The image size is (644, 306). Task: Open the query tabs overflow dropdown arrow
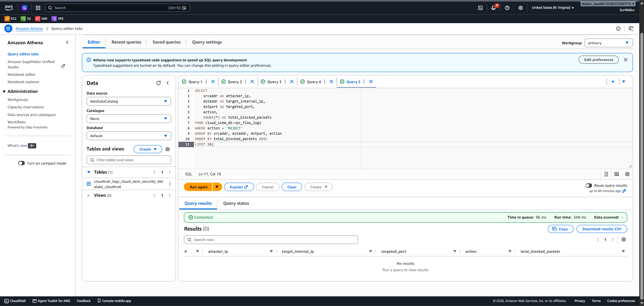(624, 81)
